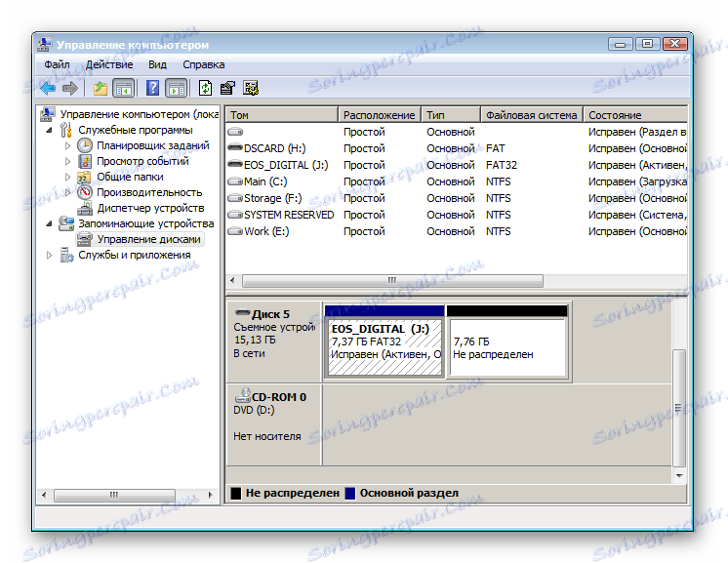This screenshot has height=563, width=728.
Task: Click the Диск 5 disk label
Action: tap(270, 315)
